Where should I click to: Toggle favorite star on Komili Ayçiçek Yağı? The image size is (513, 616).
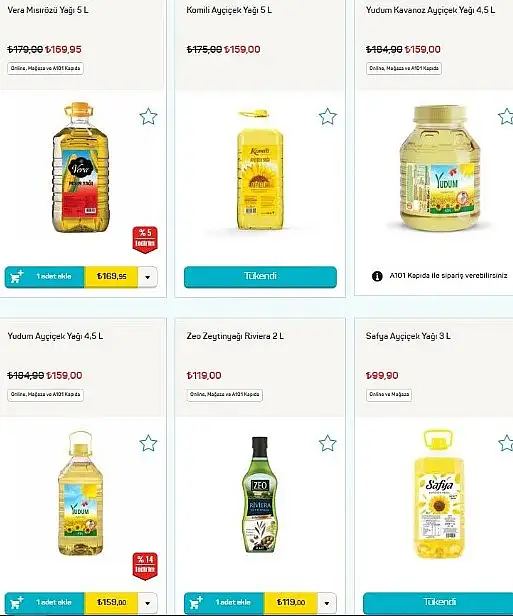(x=328, y=116)
